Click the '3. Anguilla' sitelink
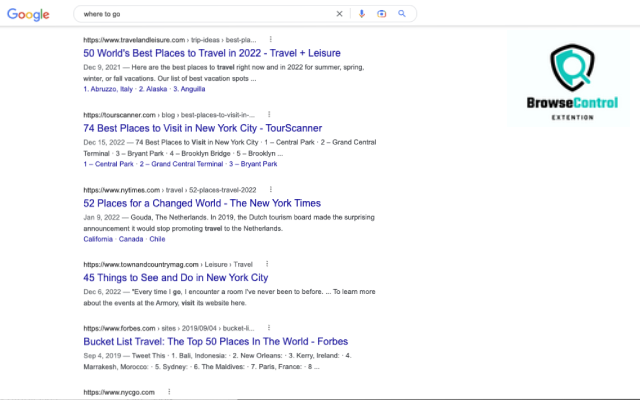 (x=189, y=89)
